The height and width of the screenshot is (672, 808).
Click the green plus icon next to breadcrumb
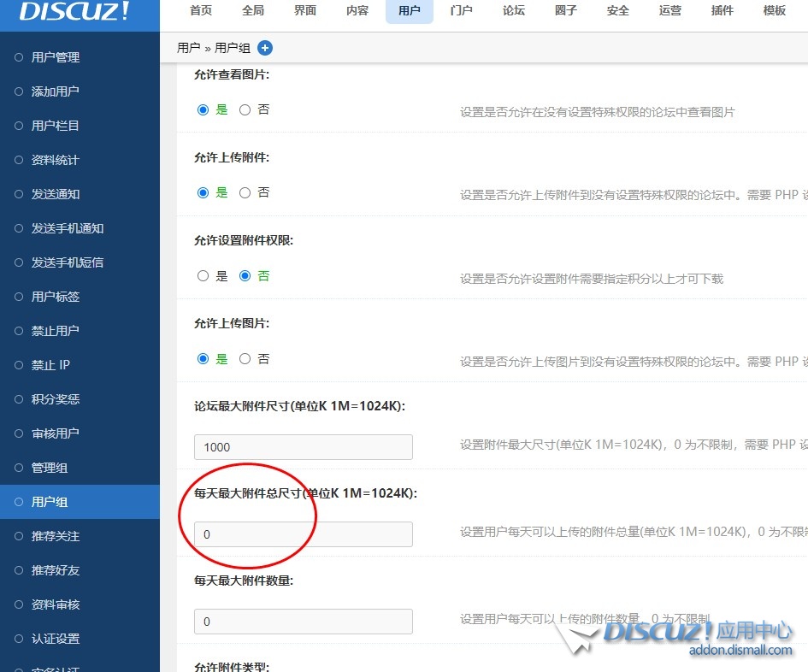pyautogui.click(x=265, y=48)
